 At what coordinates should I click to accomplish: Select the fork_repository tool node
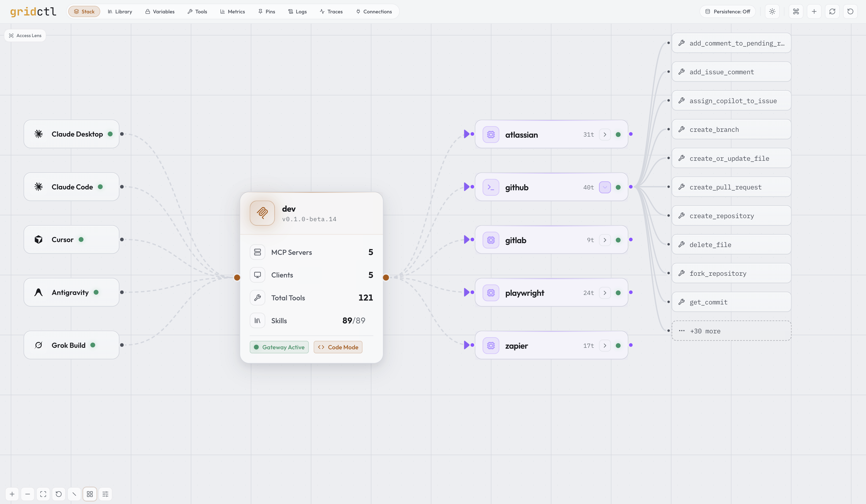click(x=732, y=273)
